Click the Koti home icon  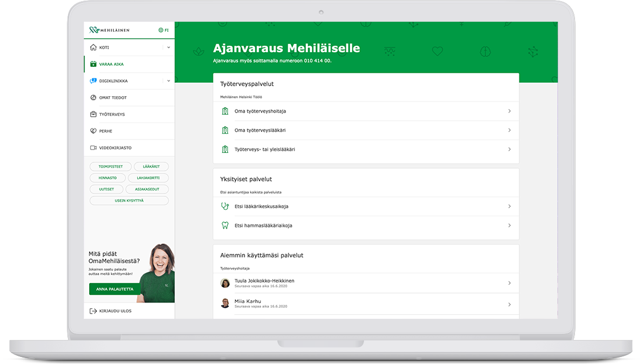(x=93, y=47)
